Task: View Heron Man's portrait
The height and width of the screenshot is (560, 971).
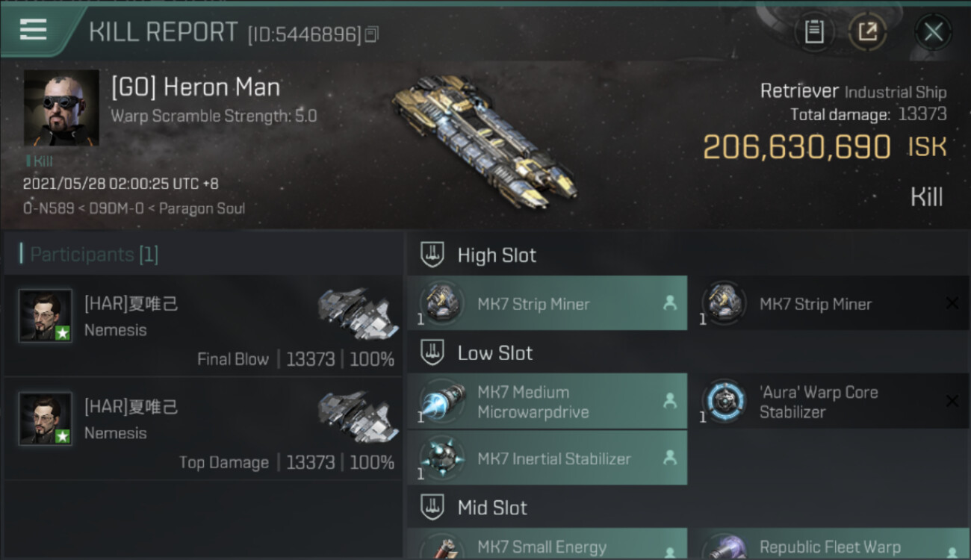Action: (61, 108)
